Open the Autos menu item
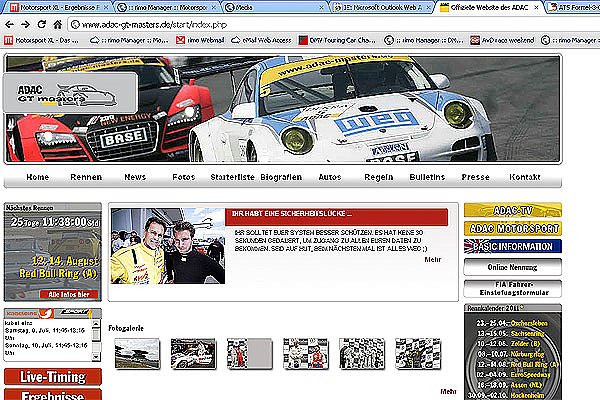The image size is (600, 400). pyautogui.click(x=330, y=177)
